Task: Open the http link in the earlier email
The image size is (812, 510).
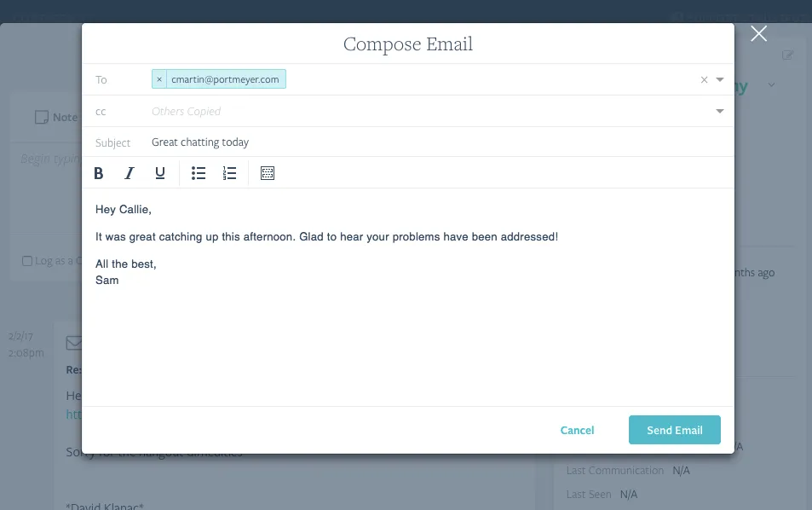Action: click(72, 414)
